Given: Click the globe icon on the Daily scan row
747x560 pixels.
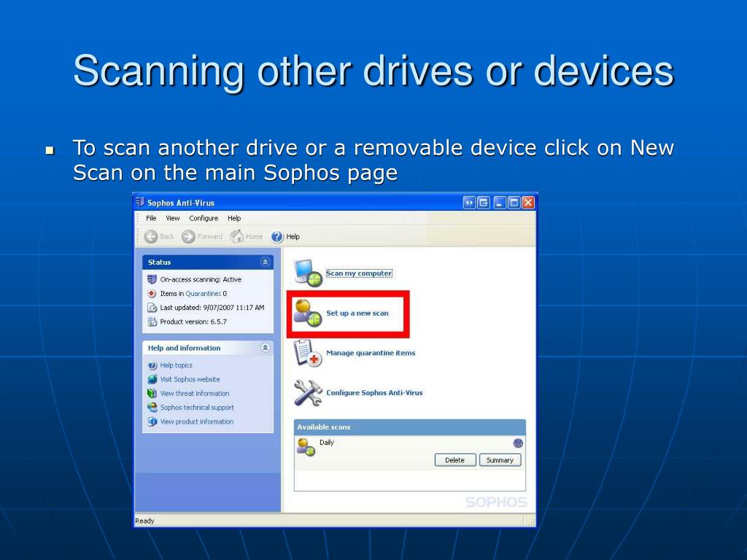Looking at the screenshot, I should (x=519, y=443).
